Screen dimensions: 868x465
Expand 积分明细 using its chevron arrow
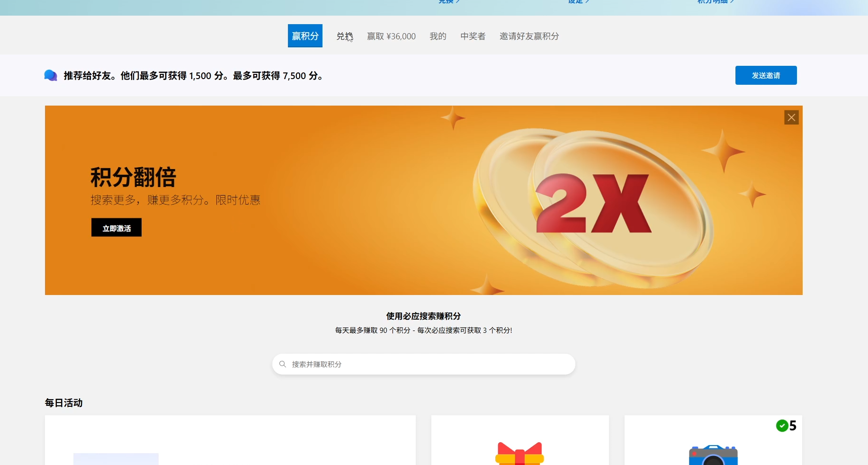pyautogui.click(x=733, y=1)
